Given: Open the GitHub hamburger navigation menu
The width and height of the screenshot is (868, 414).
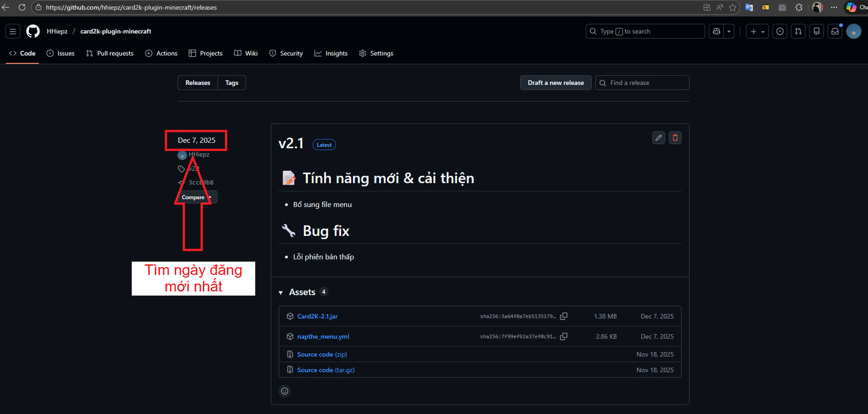Looking at the screenshot, I should (x=13, y=32).
